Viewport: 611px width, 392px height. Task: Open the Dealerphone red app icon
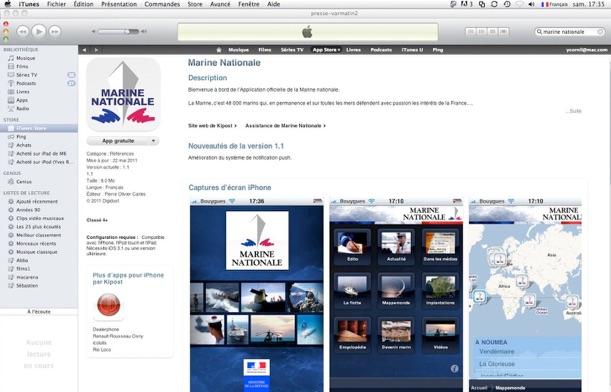coord(108,305)
